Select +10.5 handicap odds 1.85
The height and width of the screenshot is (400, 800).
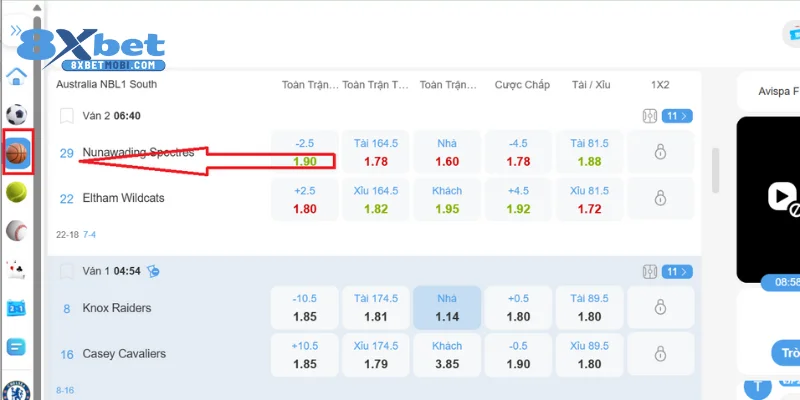coord(305,354)
